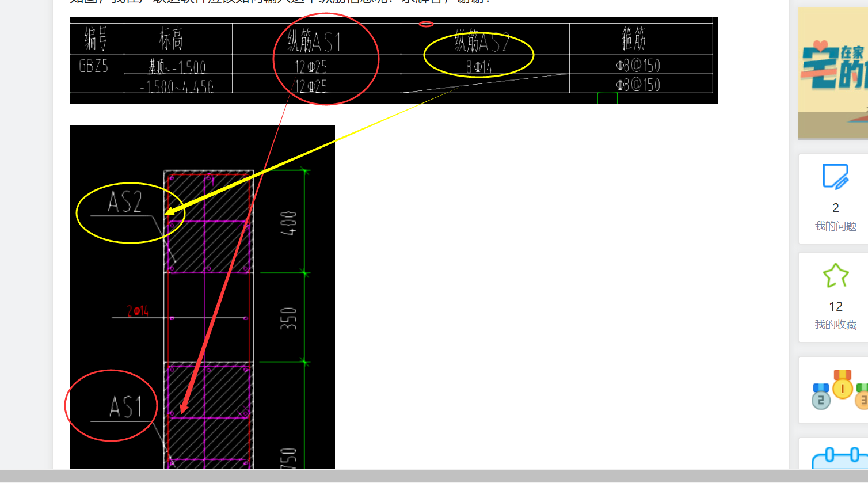The image size is (868, 483).
Task: Click the 标高 table header
Action: click(x=171, y=39)
